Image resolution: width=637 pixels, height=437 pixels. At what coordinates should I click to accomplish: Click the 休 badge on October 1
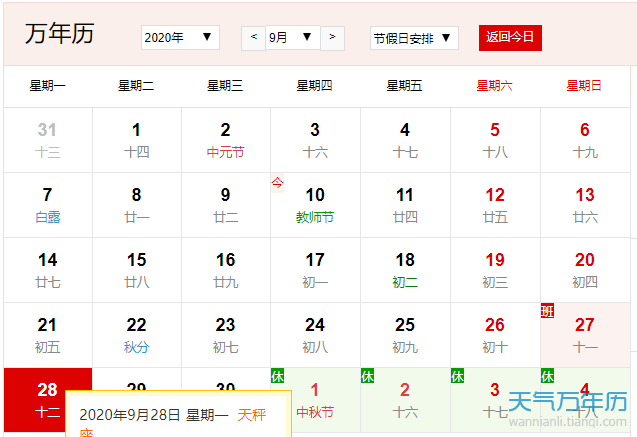pos(277,376)
